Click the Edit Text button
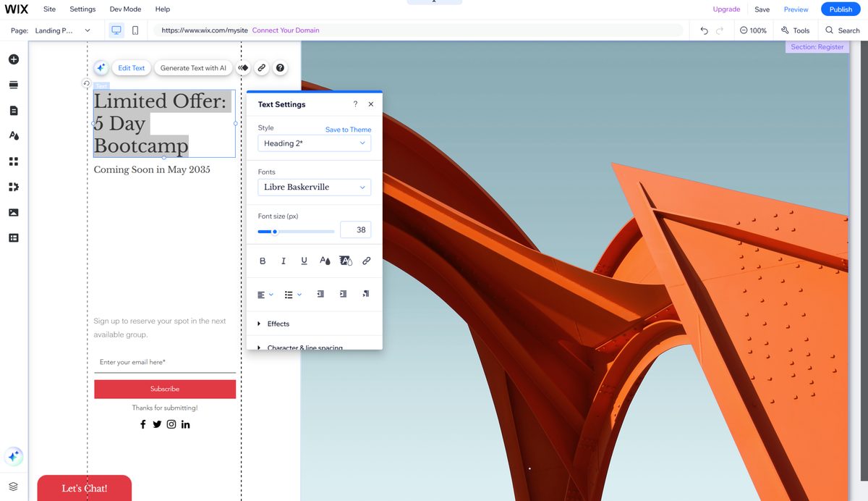The image size is (868, 501). click(x=132, y=67)
